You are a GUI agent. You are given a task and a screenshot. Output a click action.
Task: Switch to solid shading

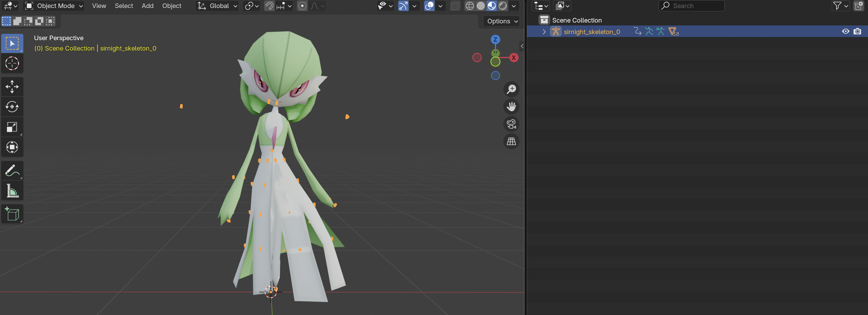[480, 6]
